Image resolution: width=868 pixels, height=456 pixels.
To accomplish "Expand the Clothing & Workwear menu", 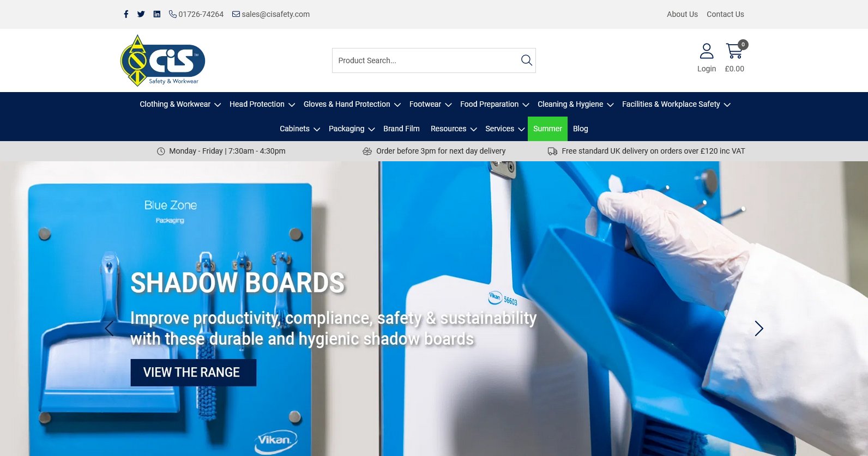I will pos(180,105).
